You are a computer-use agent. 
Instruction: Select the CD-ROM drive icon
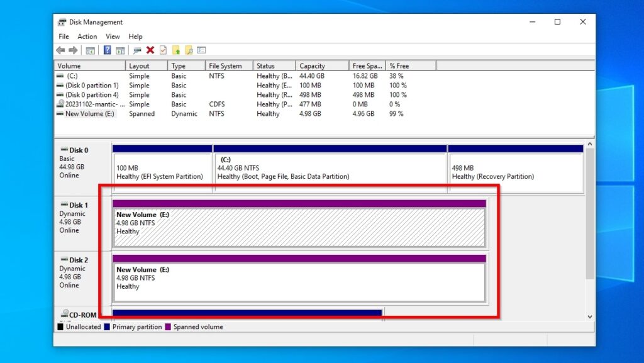coord(64,313)
